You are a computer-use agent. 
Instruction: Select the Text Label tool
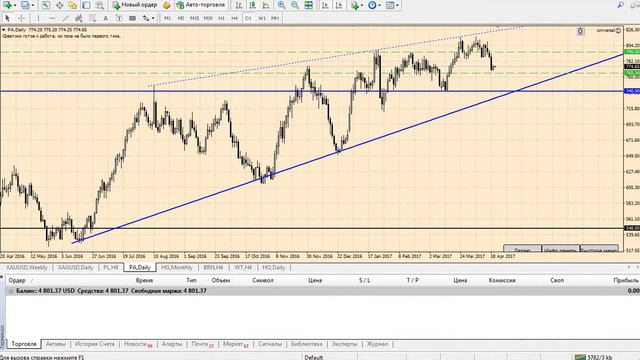(x=119, y=18)
